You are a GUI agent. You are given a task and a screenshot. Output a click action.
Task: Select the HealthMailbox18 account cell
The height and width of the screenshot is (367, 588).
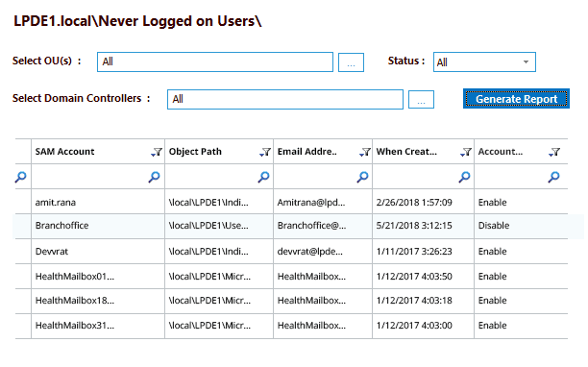[x=98, y=301]
